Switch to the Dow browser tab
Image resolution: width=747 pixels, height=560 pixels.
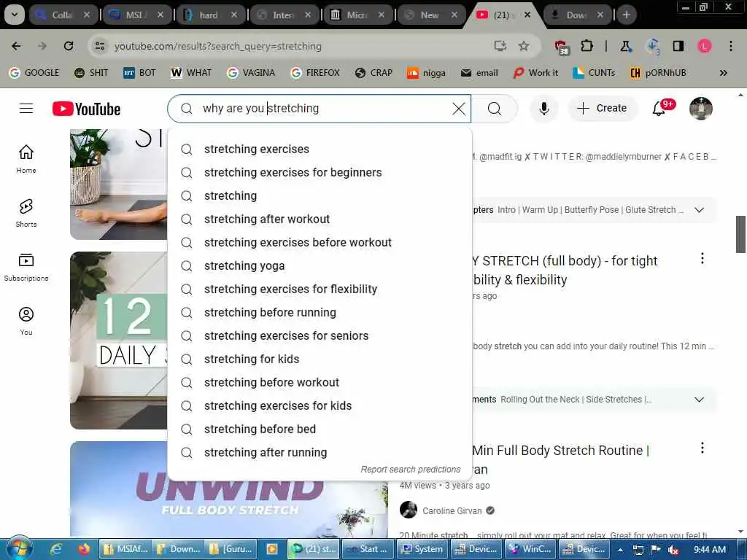578,15
